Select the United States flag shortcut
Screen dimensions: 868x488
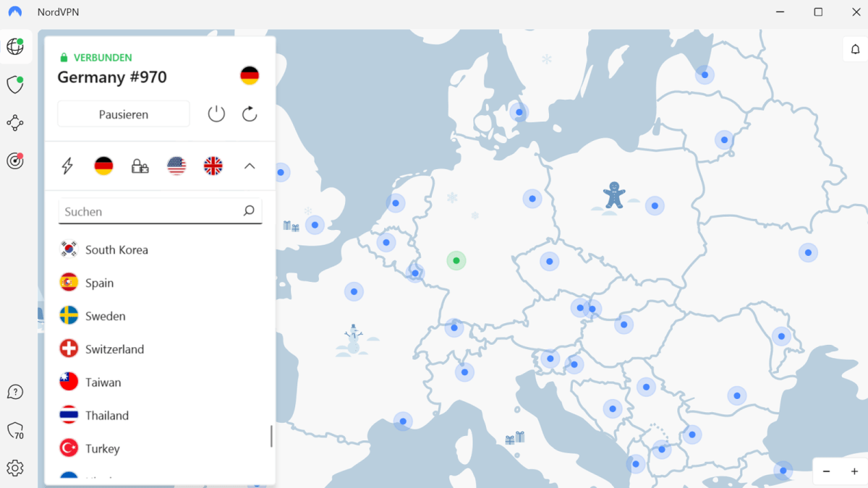pos(176,166)
